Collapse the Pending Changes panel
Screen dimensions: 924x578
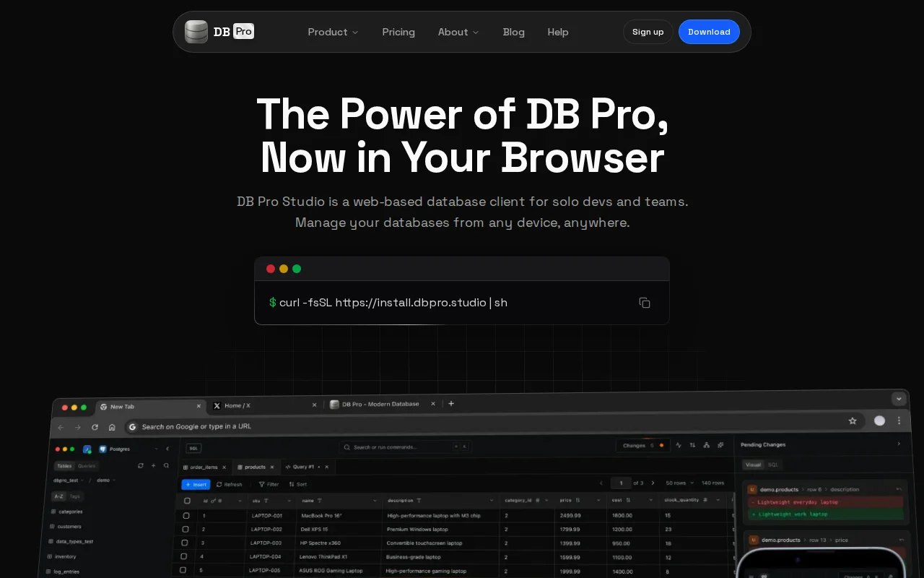pyautogui.click(x=899, y=444)
